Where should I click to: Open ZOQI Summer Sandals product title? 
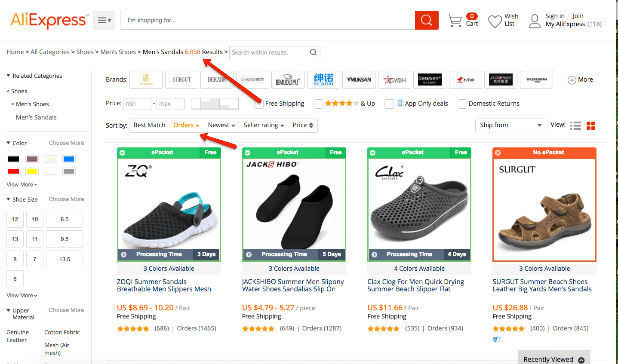coord(164,285)
